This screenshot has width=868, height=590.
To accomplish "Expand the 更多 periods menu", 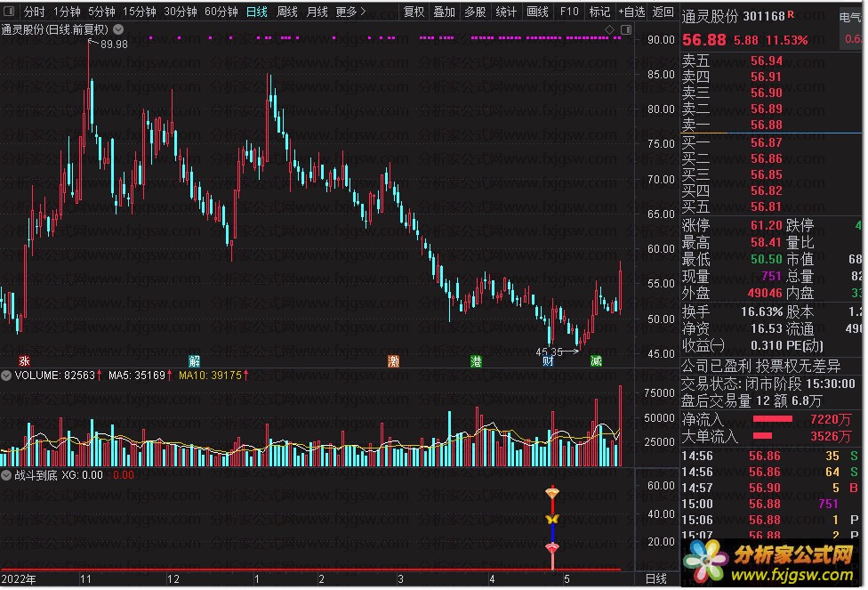I will point(351,12).
